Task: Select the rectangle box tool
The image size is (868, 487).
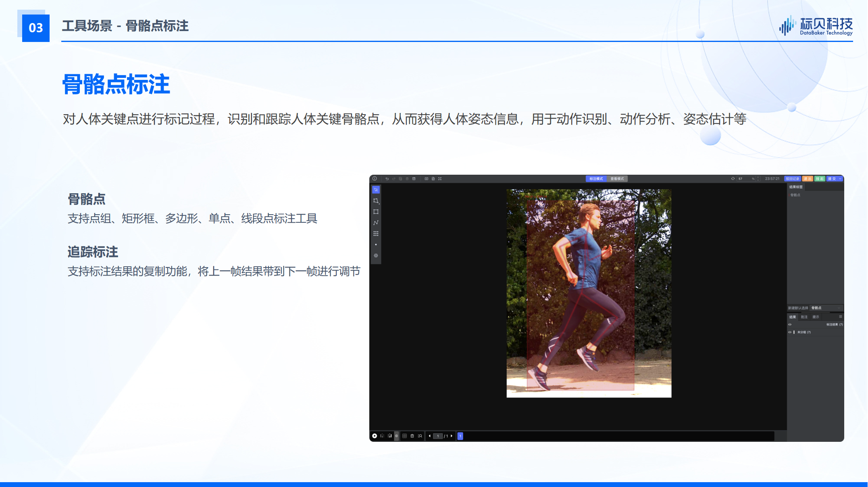Action: pyautogui.click(x=376, y=211)
